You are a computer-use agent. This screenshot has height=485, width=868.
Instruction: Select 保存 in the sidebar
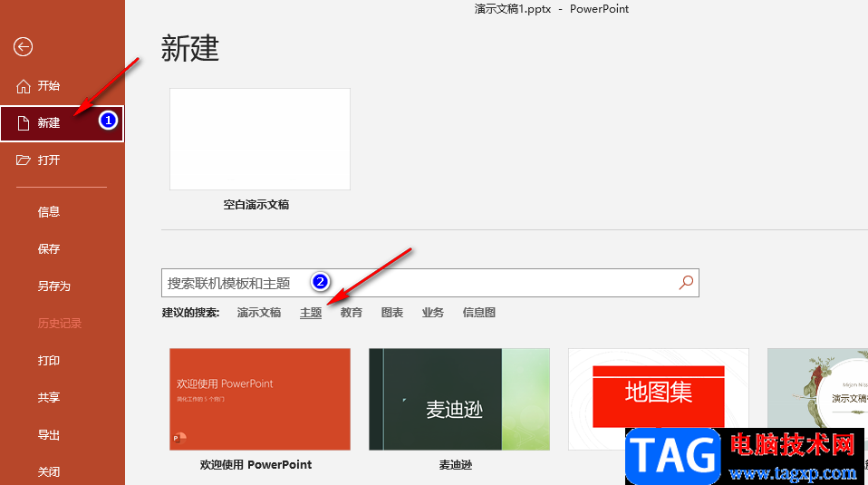[49, 248]
